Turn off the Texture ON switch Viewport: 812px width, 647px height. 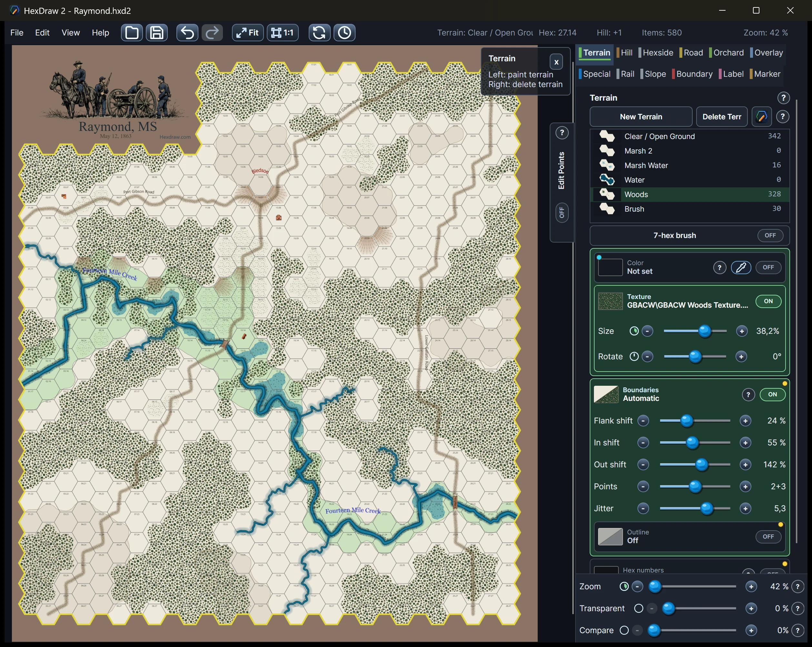click(x=768, y=301)
